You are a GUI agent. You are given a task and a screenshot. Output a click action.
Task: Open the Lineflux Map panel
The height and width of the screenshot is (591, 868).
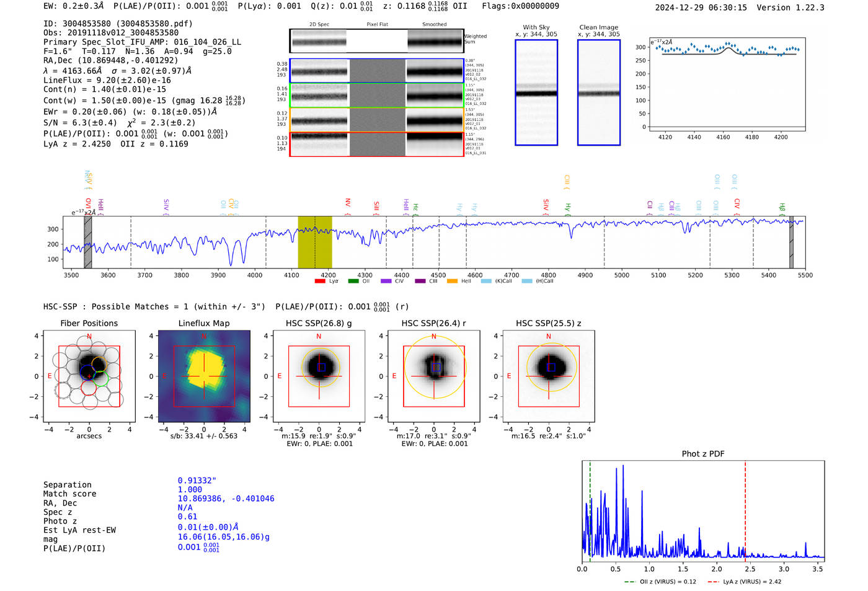(204, 376)
